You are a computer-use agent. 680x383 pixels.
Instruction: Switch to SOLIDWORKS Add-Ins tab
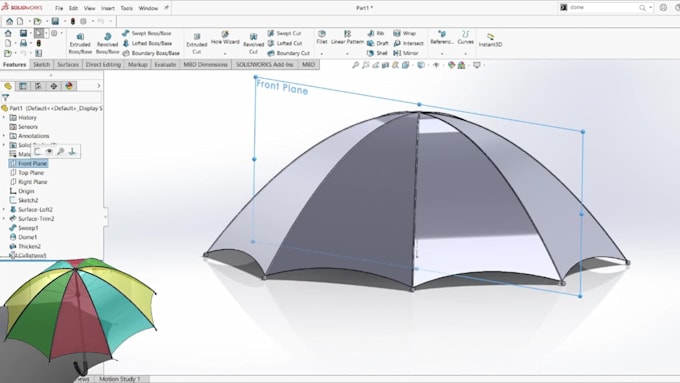[x=265, y=65]
